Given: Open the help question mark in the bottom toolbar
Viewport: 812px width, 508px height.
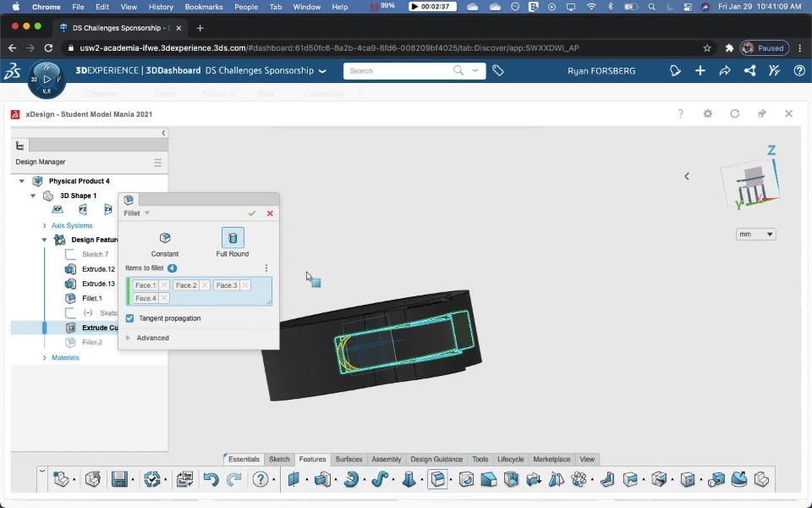Looking at the screenshot, I should coord(260,479).
